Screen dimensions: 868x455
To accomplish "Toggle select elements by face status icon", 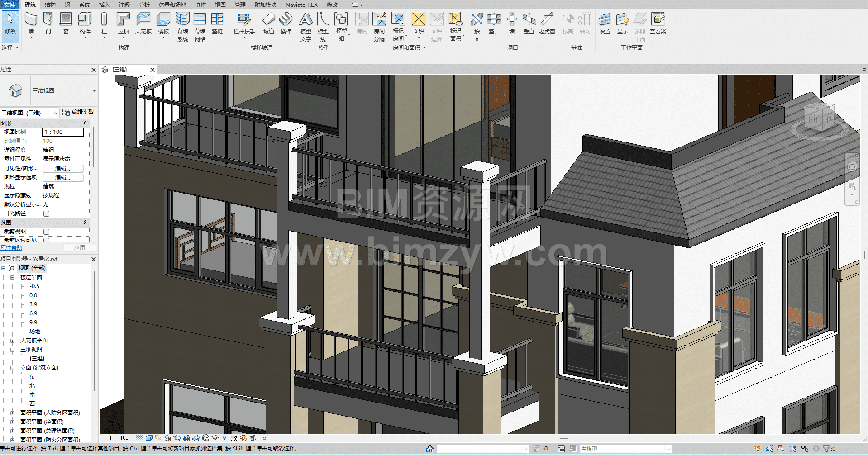I will click(x=793, y=449).
